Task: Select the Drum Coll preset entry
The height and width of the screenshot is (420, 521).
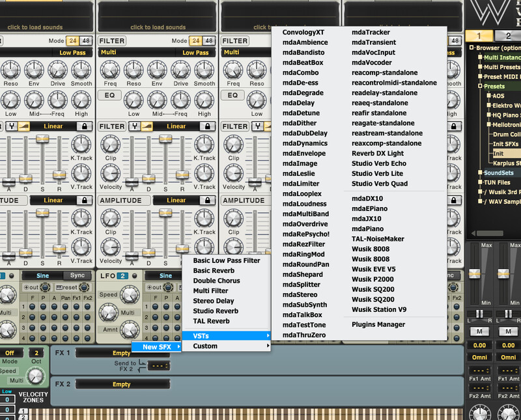Action: [507, 134]
